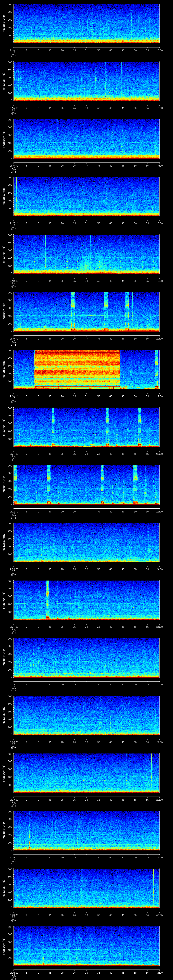Click the 30:00 end time label
Viewport: 173px width, 980px height.
coord(160,915)
